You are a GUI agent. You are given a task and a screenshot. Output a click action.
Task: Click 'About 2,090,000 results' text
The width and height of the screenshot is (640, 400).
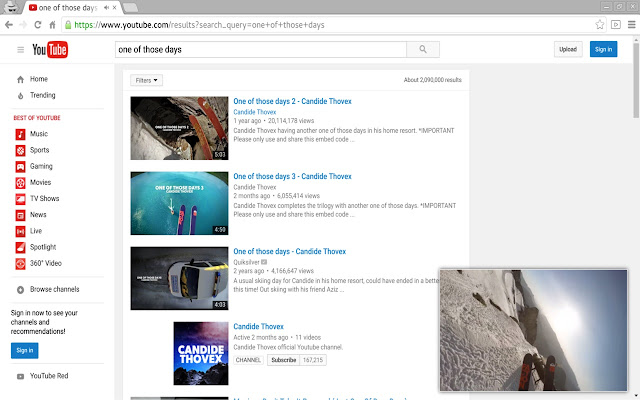coord(433,80)
